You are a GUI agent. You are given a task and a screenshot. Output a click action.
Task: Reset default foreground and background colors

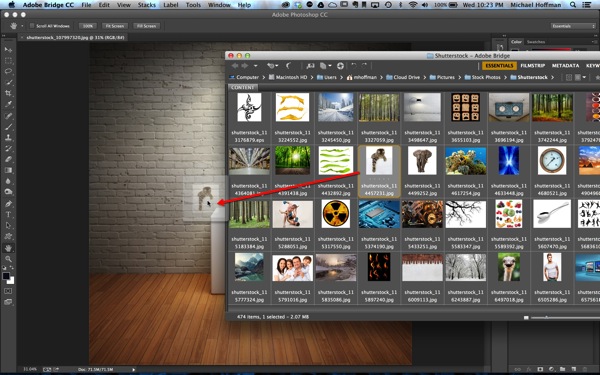tap(4, 268)
